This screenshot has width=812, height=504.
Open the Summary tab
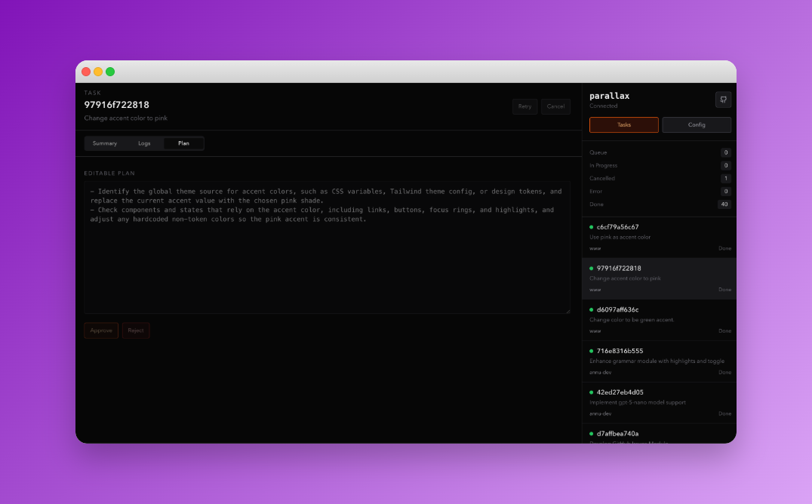tap(105, 143)
